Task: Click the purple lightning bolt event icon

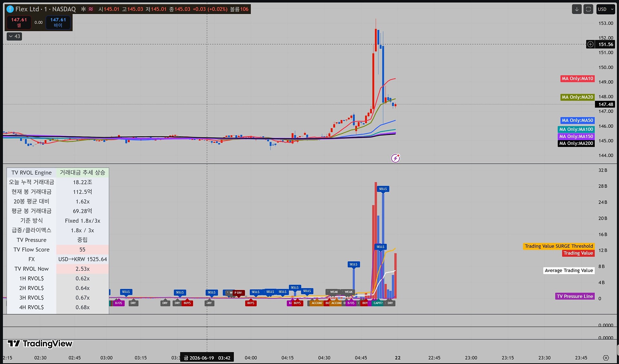Action: coord(395,158)
